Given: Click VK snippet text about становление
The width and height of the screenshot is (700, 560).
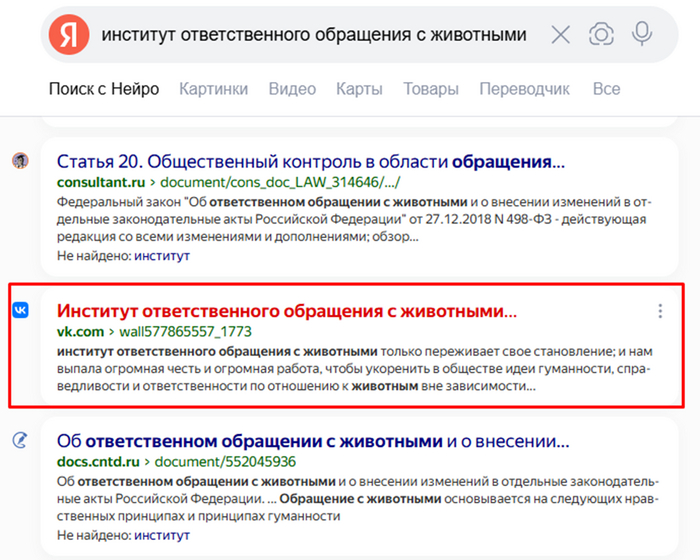Looking at the screenshot, I should (x=354, y=369).
